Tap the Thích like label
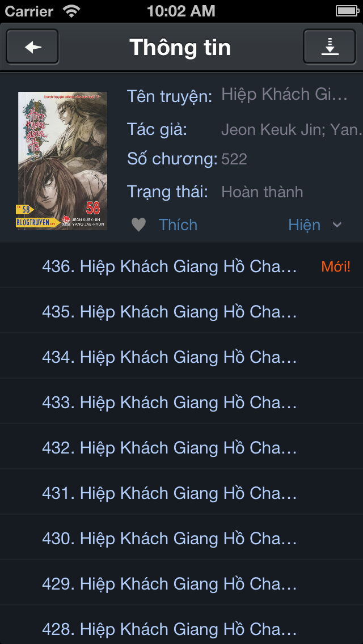This screenshot has width=363, height=644. (178, 224)
